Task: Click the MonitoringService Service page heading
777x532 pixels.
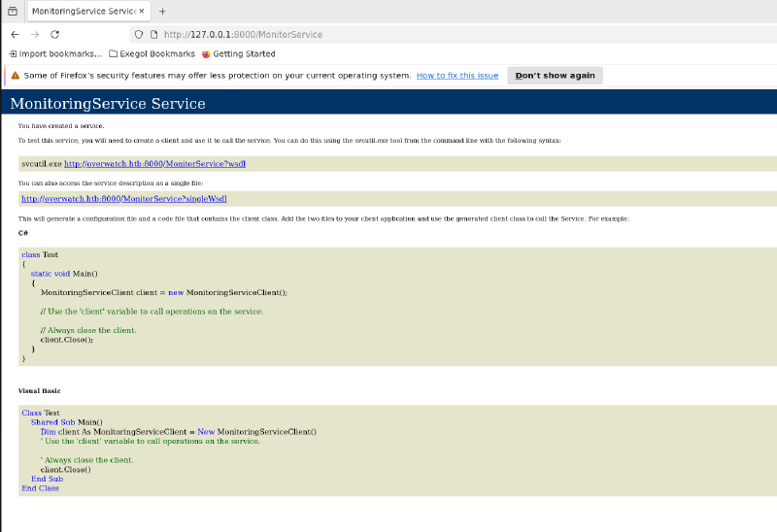Action: tap(107, 104)
